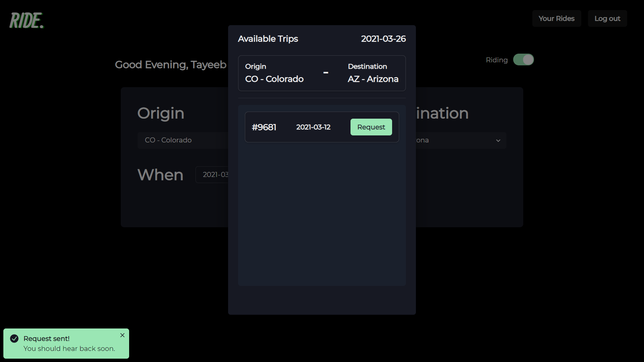This screenshot has width=644, height=362.
Task: Click the modal date 2021-03-26
Action: coord(383,39)
